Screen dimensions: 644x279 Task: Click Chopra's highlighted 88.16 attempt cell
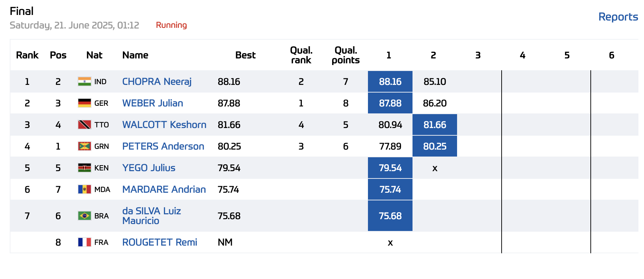[390, 81]
